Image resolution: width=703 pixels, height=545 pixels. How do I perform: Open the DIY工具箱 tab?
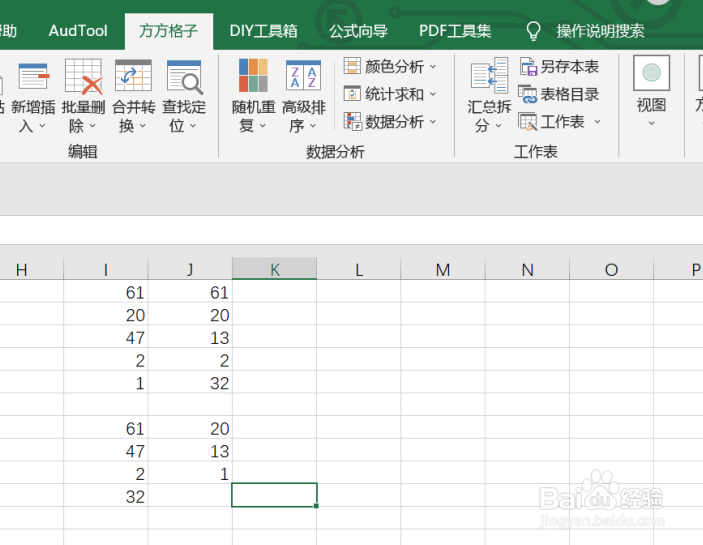(264, 31)
